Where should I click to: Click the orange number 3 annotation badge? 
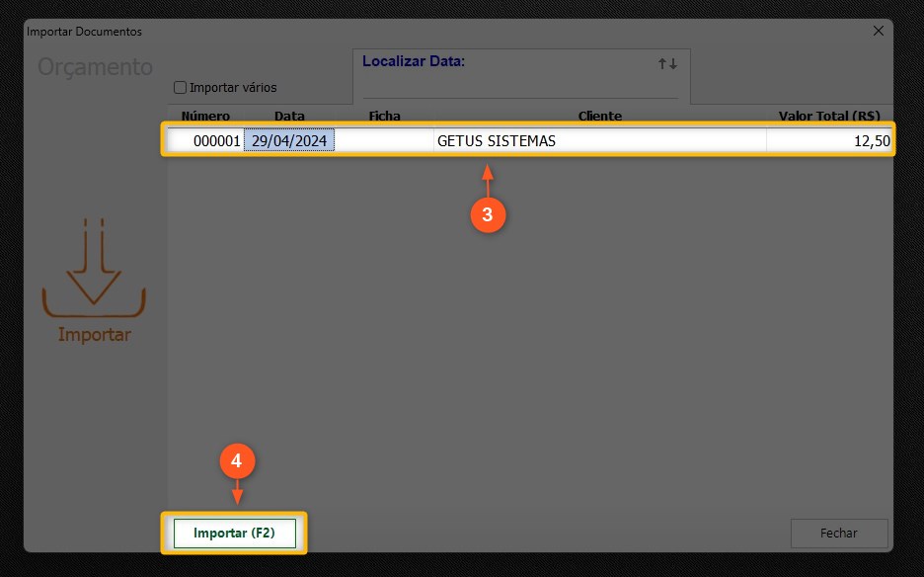click(487, 214)
